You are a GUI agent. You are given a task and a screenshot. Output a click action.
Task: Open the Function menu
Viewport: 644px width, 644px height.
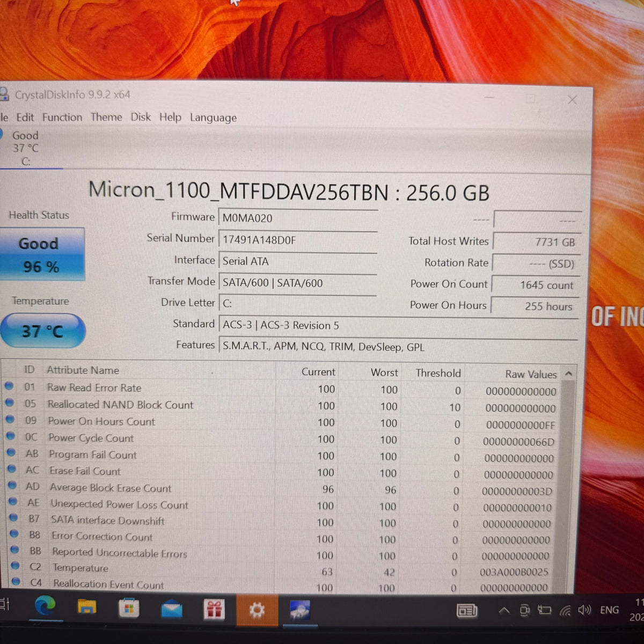[x=62, y=117]
